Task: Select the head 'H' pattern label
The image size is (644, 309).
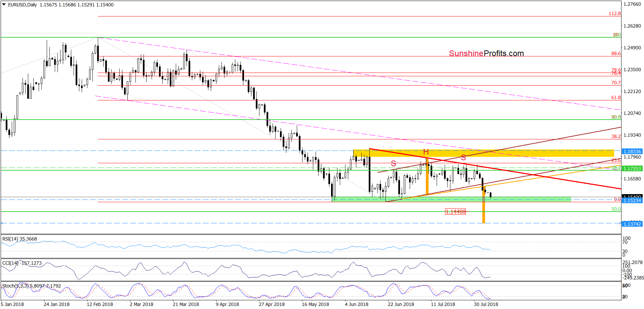Action: [426, 151]
